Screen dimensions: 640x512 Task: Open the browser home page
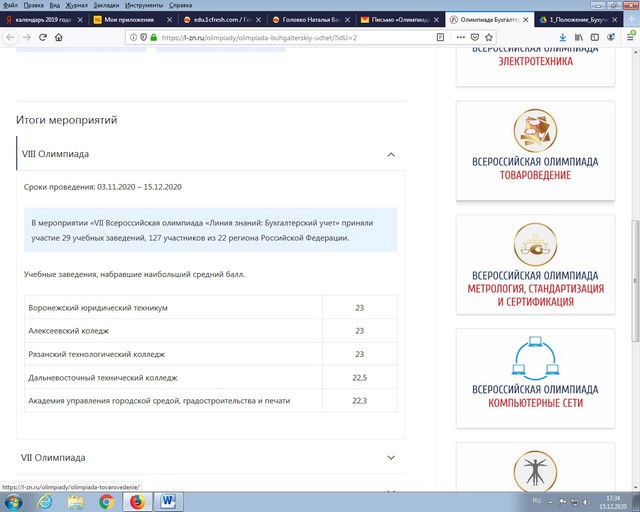[x=59, y=37]
